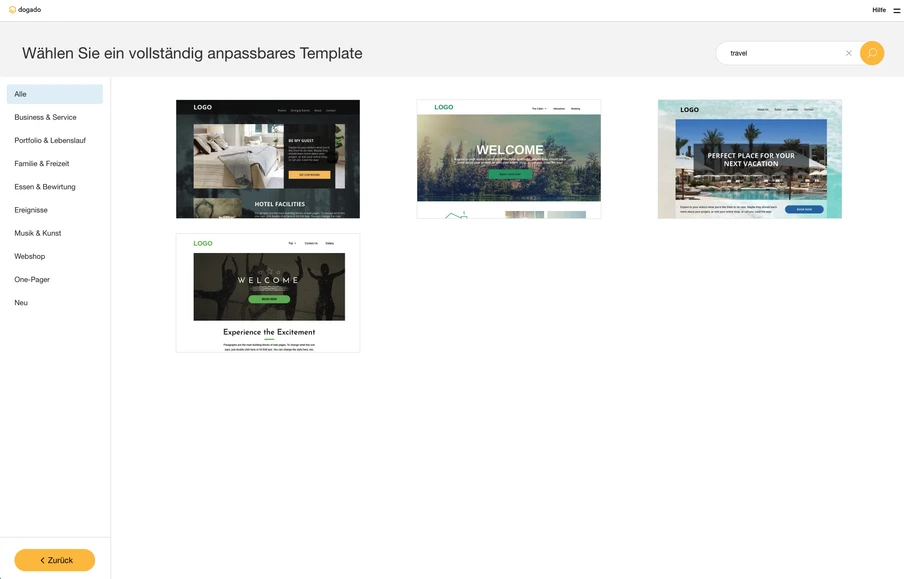Open the Webshop category
Screen dimensions: 904x579
click(30, 256)
